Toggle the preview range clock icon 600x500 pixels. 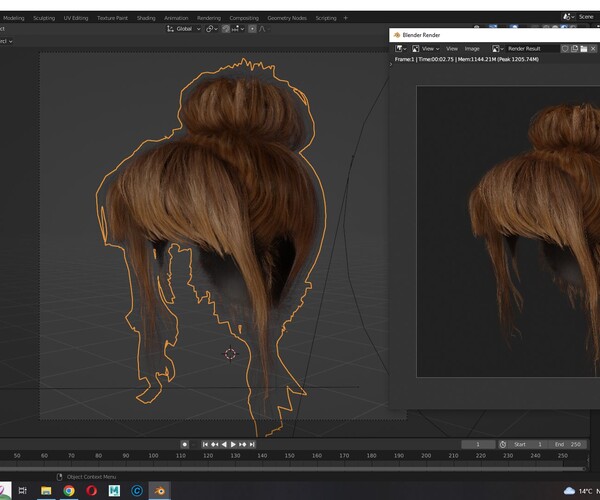click(x=503, y=444)
